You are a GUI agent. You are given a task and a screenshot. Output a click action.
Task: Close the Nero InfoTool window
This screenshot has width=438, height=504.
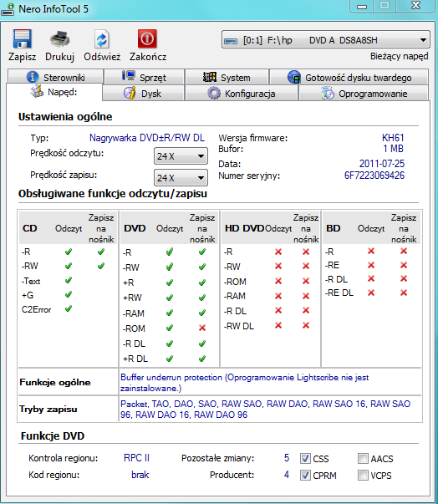pyautogui.click(x=415, y=6)
